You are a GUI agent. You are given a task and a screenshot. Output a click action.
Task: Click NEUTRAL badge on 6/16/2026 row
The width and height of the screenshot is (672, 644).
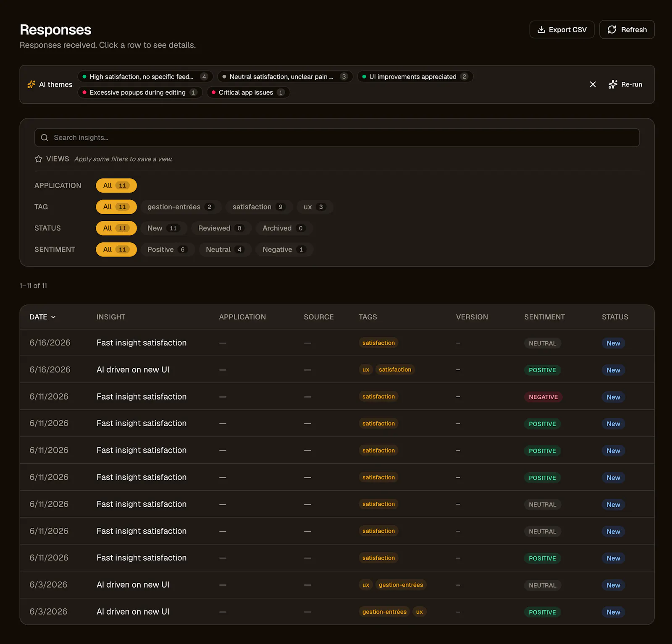(x=542, y=343)
